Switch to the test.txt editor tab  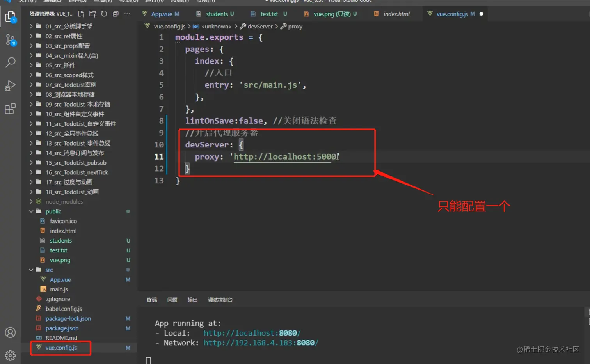pos(269,14)
